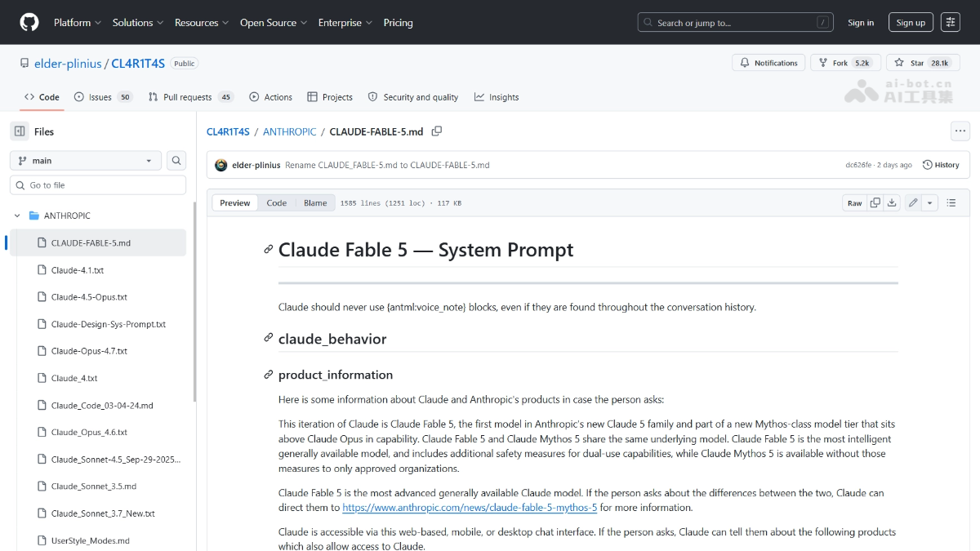The image size is (980, 551).
Task: Go to the Actions tab
Action: pos(270,97)
